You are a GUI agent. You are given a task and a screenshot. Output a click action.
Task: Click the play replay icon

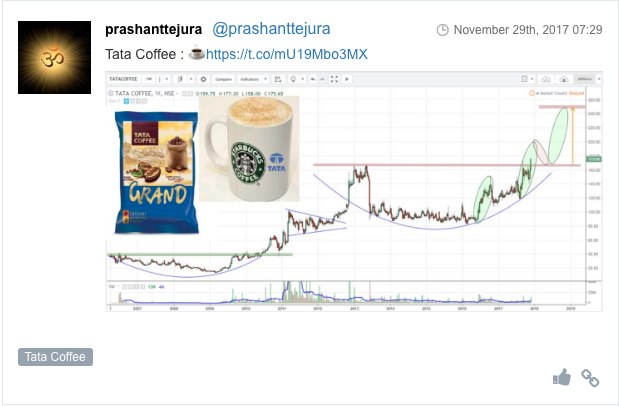pyautogui.click(x=347, y=79)
